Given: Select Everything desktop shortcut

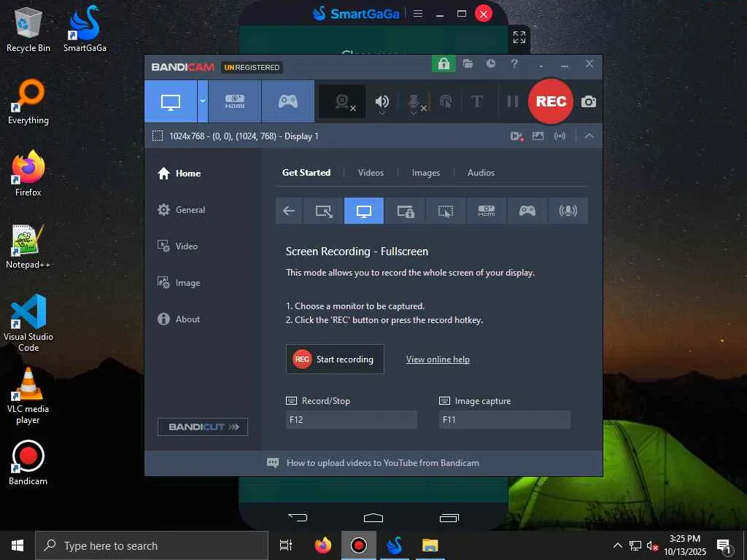Looking at the screenshot, I should coord(28,102).
